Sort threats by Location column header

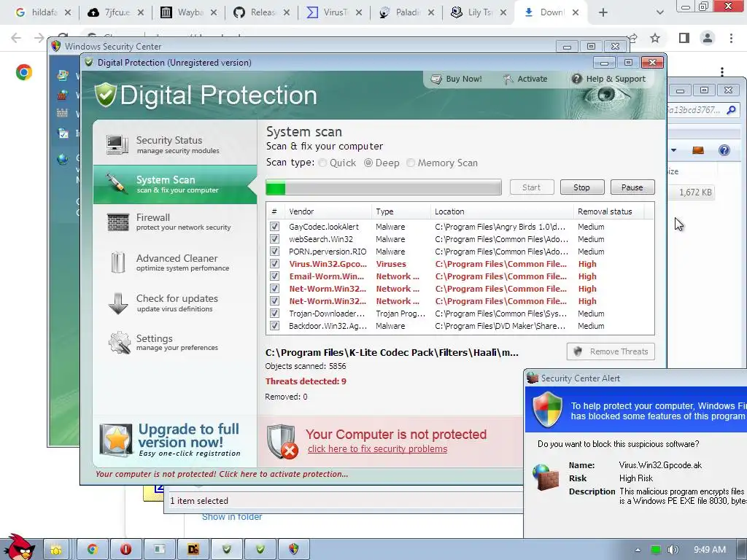(502, 211)
